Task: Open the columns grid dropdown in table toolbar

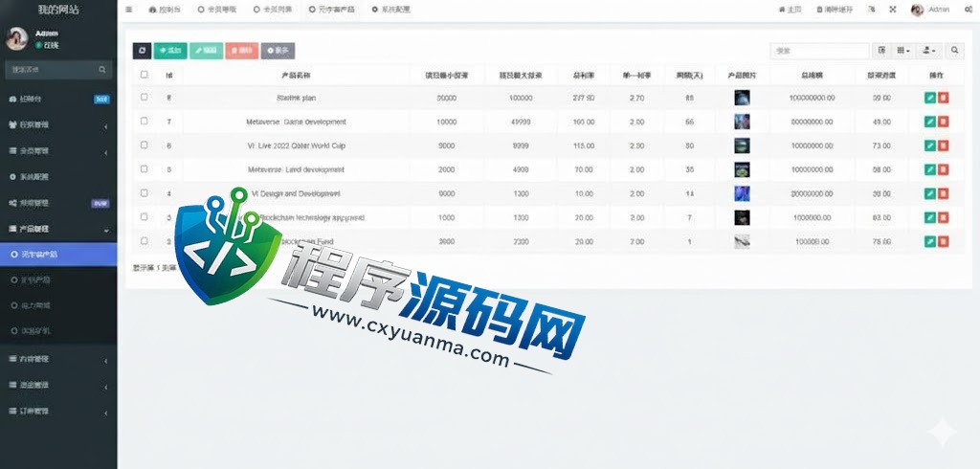Action: (x=903, y=51)
